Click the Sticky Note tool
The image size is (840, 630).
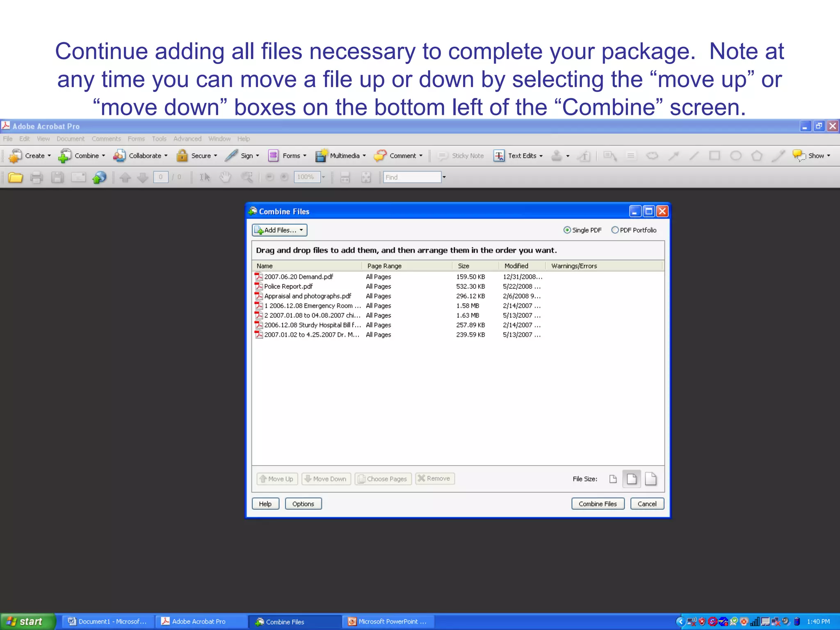tap(461, 156)
